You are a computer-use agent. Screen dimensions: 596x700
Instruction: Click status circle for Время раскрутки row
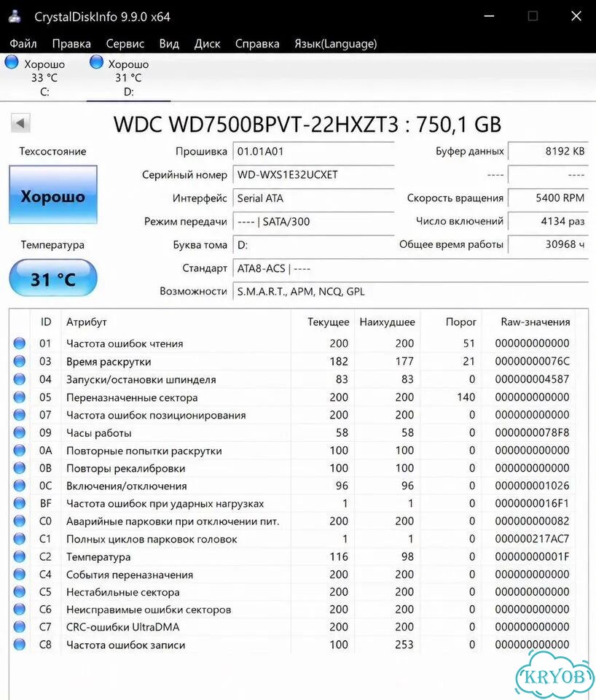point(19,361)
